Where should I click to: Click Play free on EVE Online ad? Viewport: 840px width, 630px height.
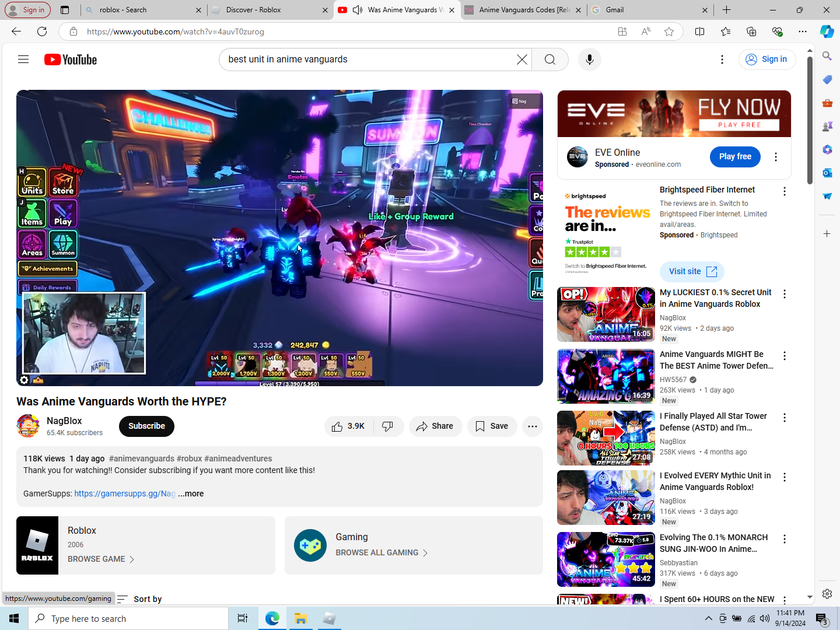(735, 156)
